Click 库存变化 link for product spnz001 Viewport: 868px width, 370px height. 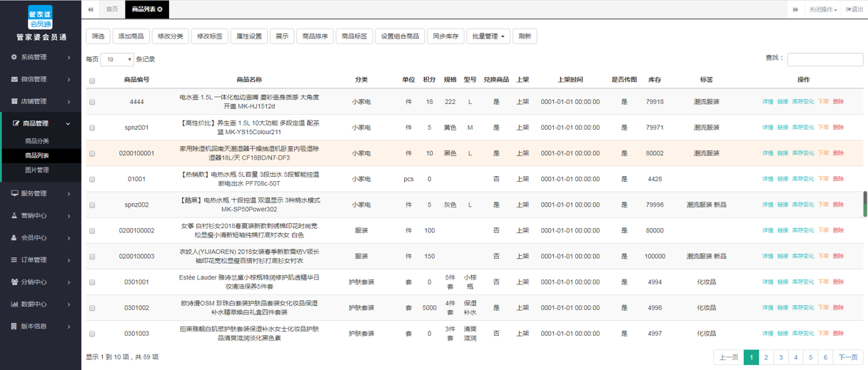(x=803, y=128)
